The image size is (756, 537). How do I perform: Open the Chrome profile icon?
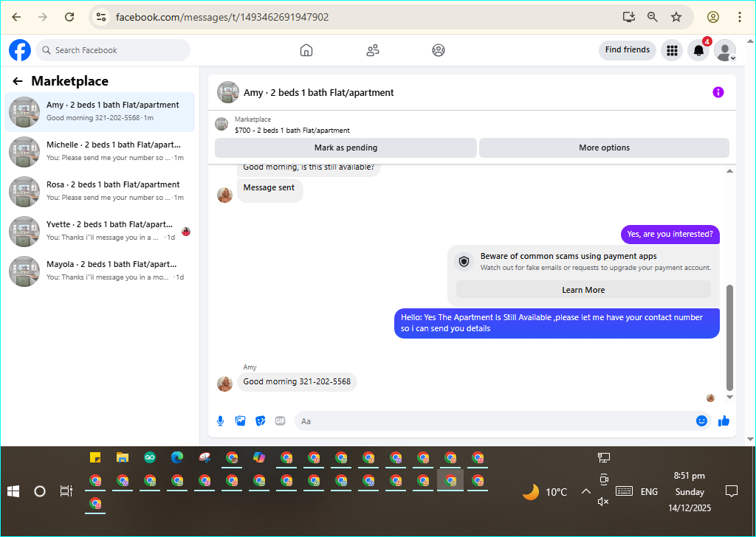click(713, 17)
